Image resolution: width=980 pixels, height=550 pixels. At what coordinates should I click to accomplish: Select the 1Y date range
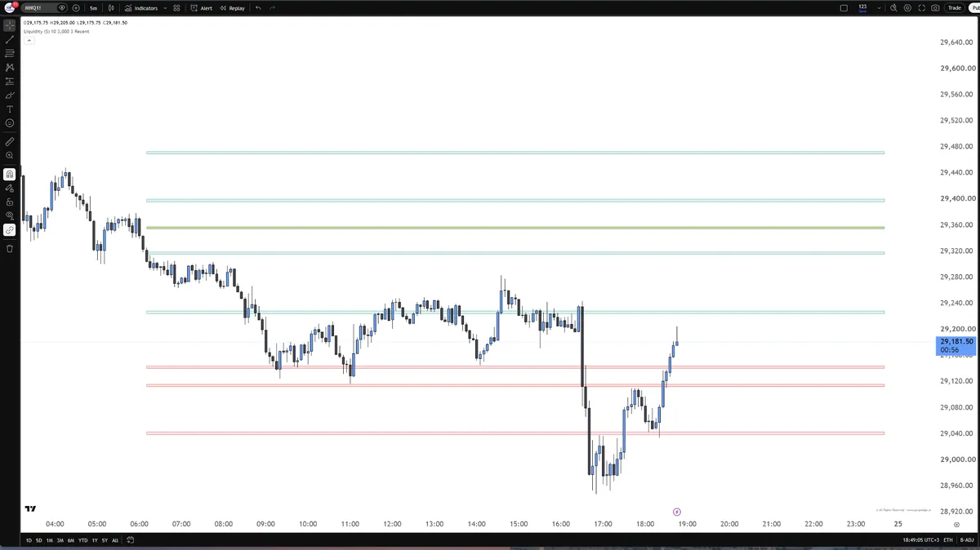[94, 540]
